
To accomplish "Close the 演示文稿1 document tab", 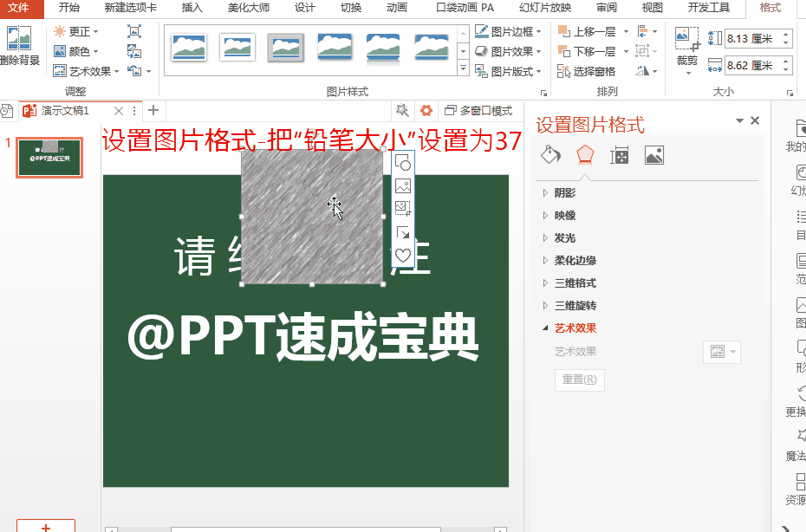I will pyautogui.click(x=119, y=111).
